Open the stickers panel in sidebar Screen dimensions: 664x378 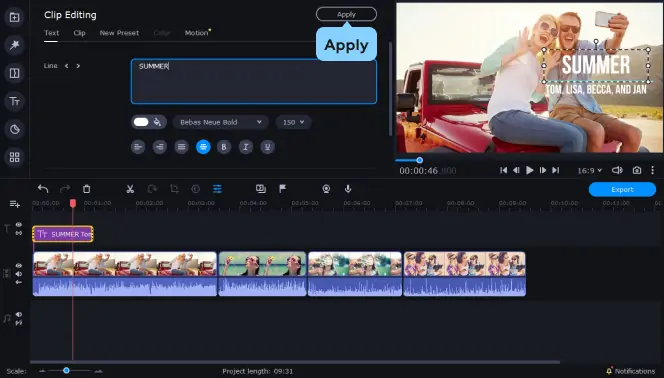click(x=14, y=129)
